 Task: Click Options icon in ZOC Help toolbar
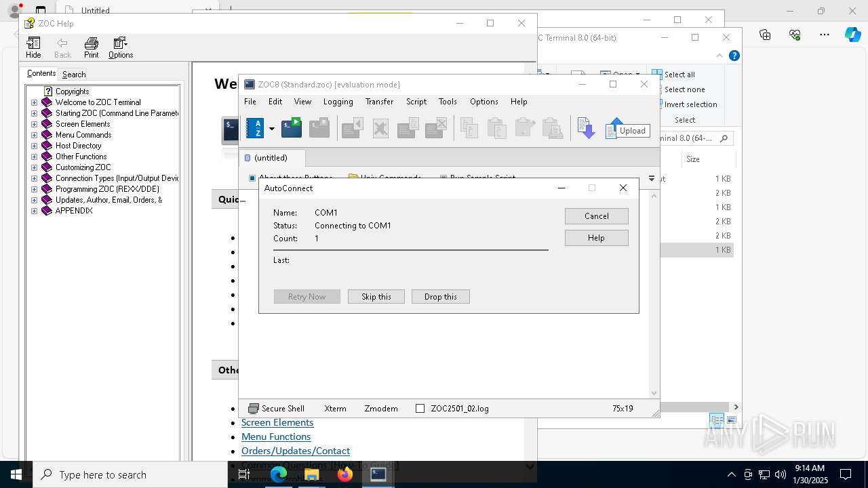pos(121,48)
